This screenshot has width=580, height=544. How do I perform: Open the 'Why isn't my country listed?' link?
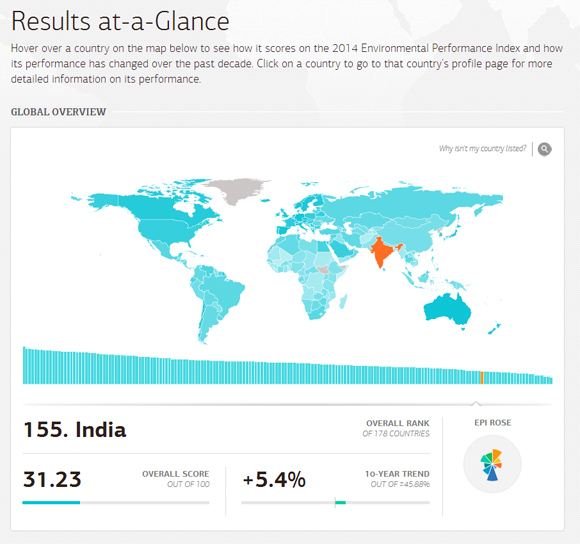coord(482,149)
